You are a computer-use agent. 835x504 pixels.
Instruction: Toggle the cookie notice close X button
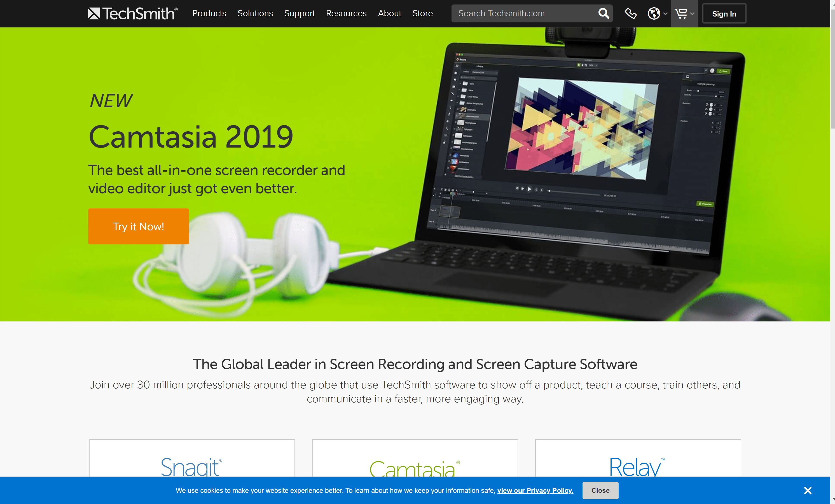coord(808,490)
